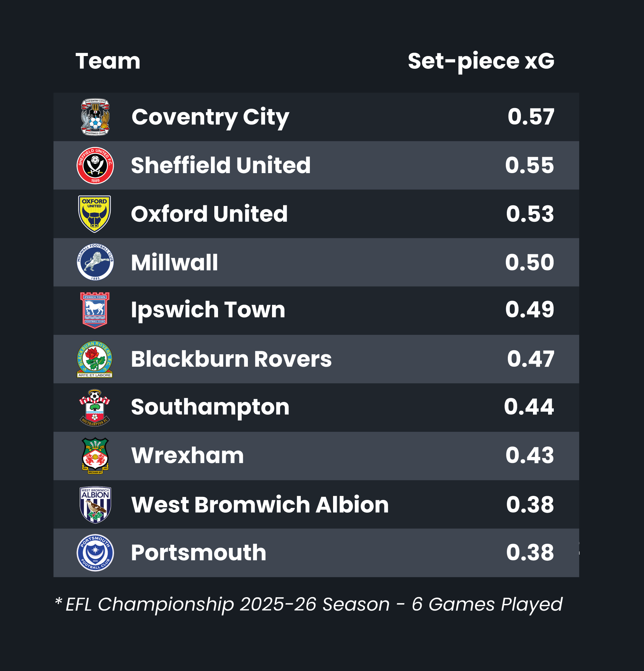Select the Southampton club crest
The image size is (644, 671).
click(x=95, y=407)
